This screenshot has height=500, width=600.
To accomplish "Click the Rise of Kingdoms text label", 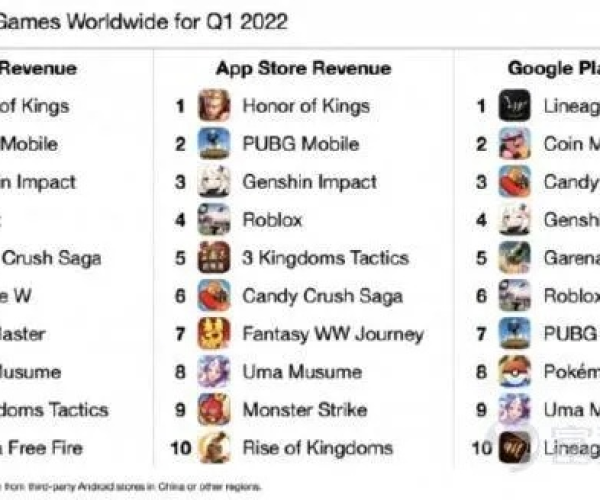I will click(317, 448).
